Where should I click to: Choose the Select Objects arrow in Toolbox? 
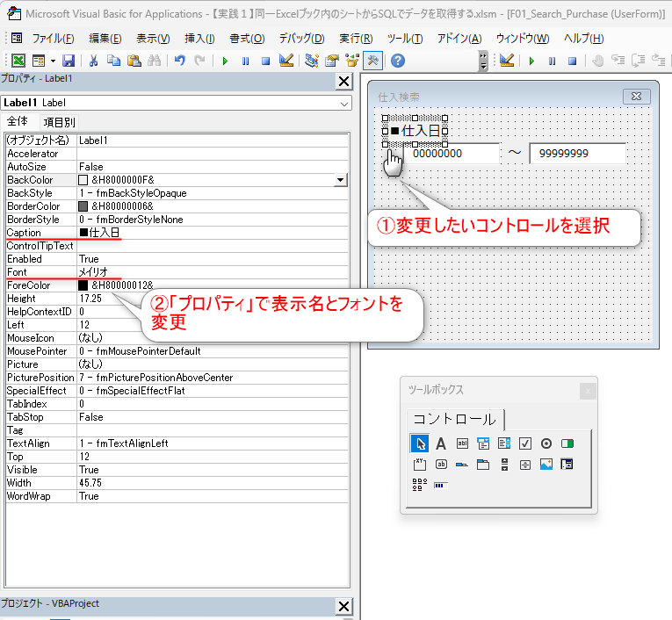click(x=420, y=443)
